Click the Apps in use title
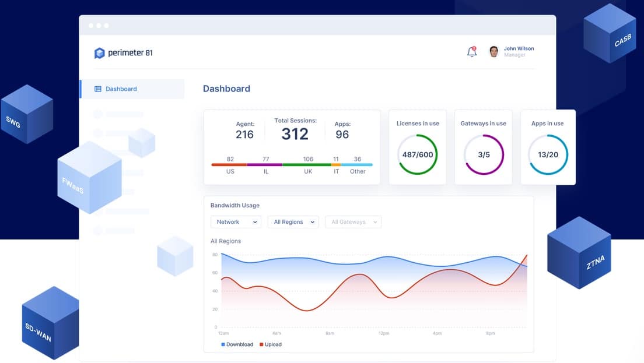644x363 pixels. (x=548, y=124)
